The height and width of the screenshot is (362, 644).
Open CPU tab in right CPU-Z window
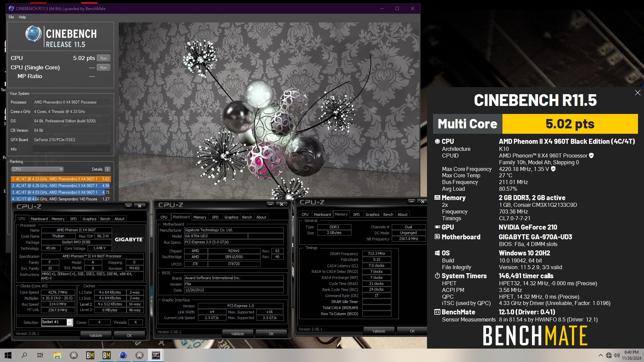click(x=305, y=215)
